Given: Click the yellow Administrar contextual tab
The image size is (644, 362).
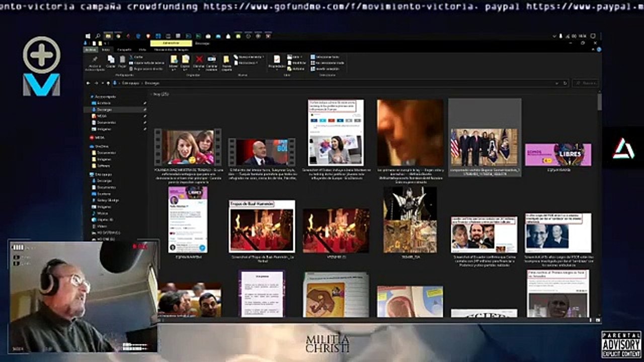Looking at the screenshot, I should 171,43.
